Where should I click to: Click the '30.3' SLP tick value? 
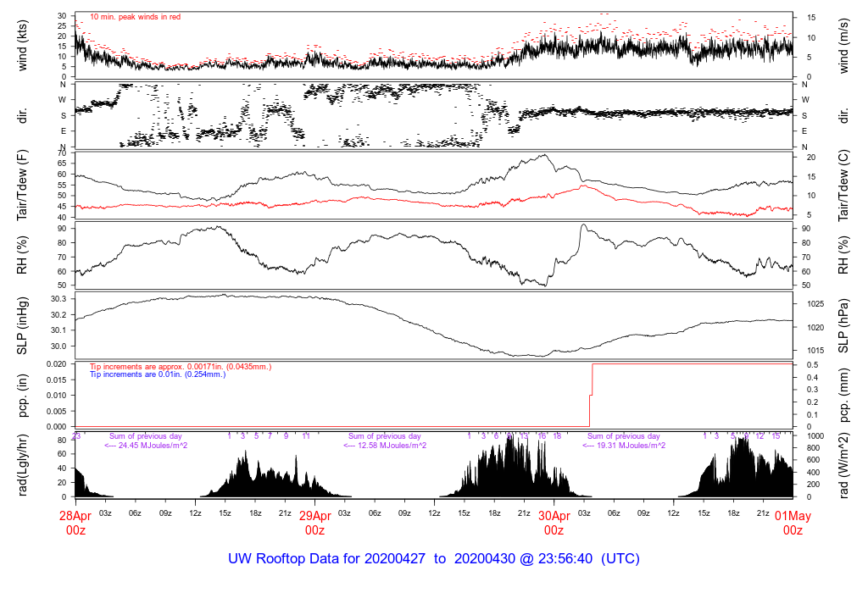pos(58,299)
